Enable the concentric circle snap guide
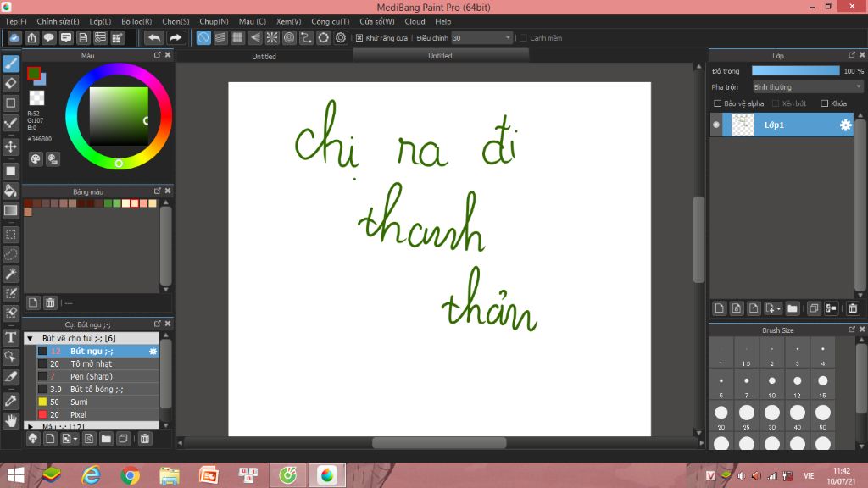 pos(289,37)
